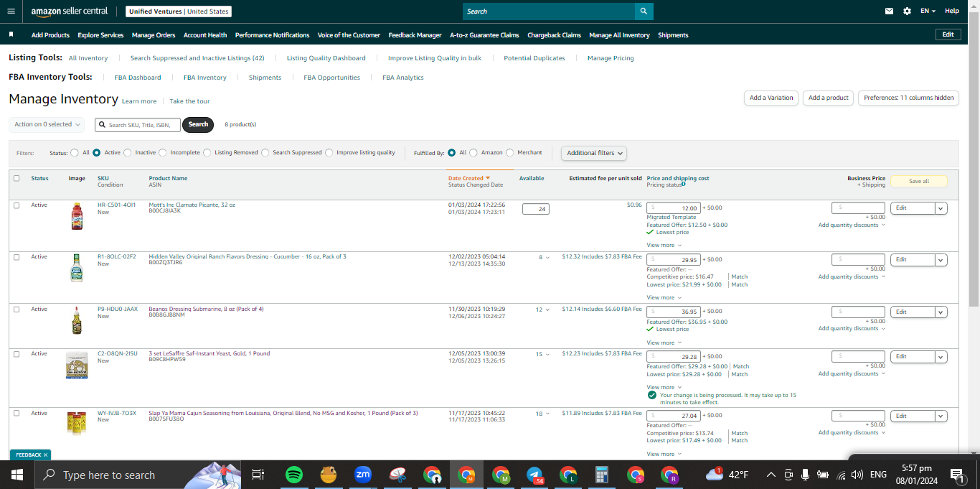Open 'Preferences: 11 columns hidden' button

909,98
